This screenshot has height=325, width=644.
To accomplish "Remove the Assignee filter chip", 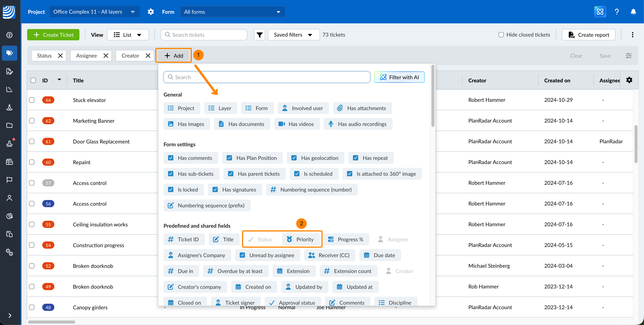I will tap(106, 56).
